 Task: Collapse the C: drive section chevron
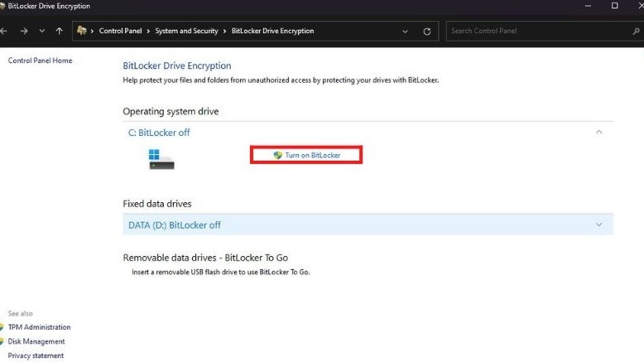(x=598, y=132)
